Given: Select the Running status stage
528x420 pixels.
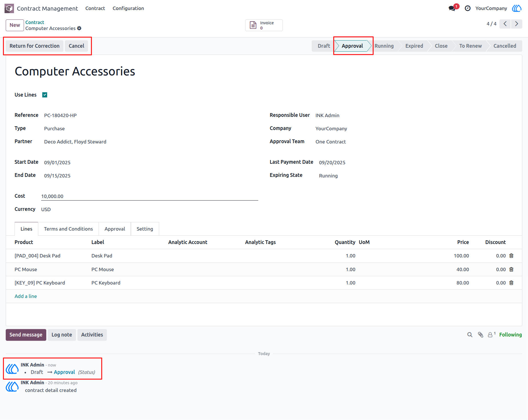Looking at the screenshot, I should point(384,46).
